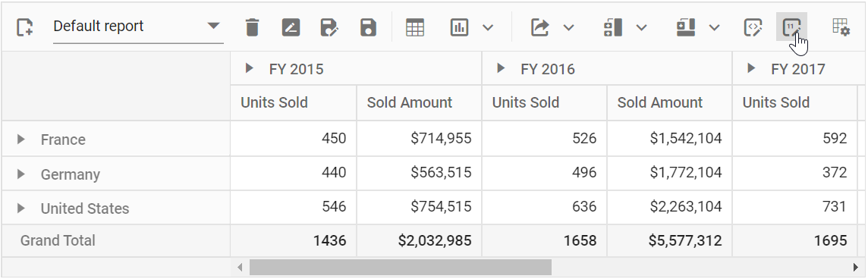Viewport: 868px width, 279px height.
Task: Show the pivot table using the grid icon
Action: 414,27
